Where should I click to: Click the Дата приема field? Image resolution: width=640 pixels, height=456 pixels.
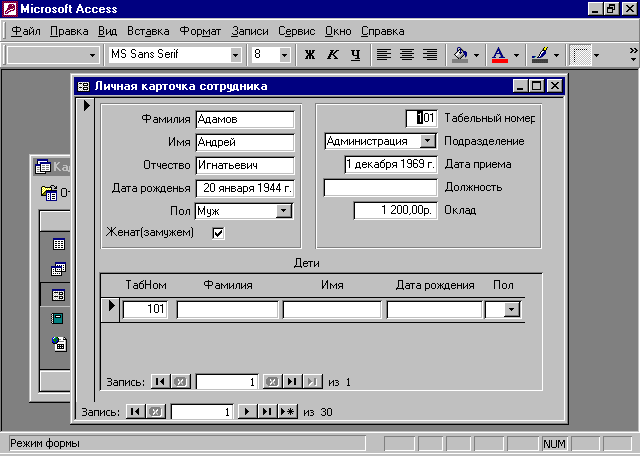[391, 164]
